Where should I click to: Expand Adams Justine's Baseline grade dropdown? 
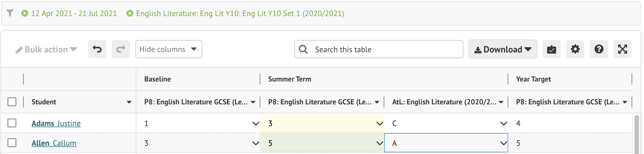[256, 123]
